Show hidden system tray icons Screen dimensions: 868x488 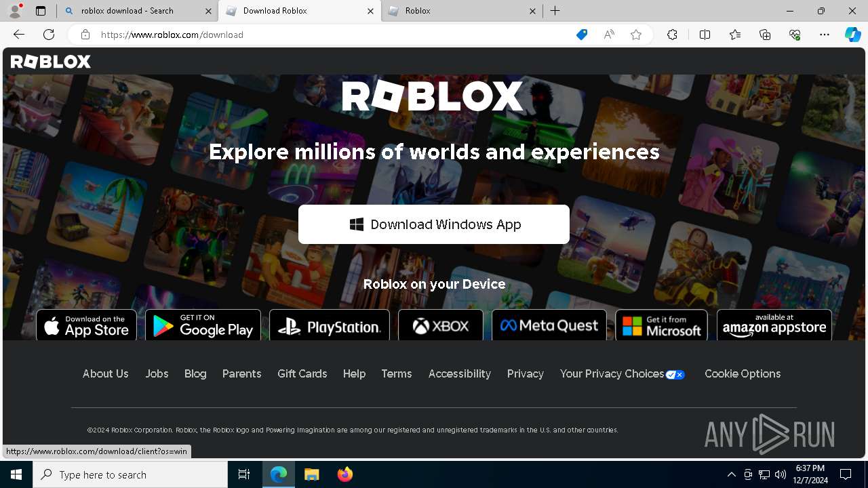731,474
